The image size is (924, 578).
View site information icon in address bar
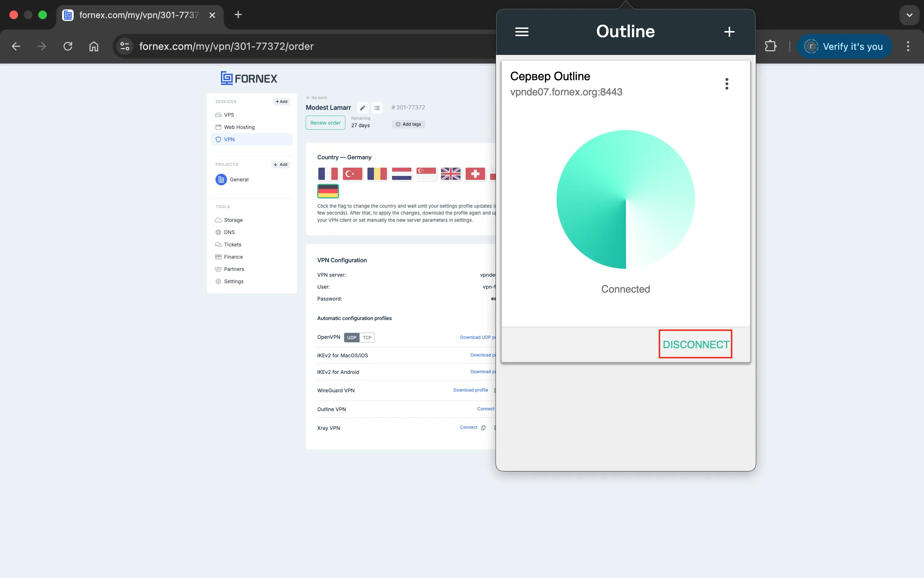[x=125, y=46]
